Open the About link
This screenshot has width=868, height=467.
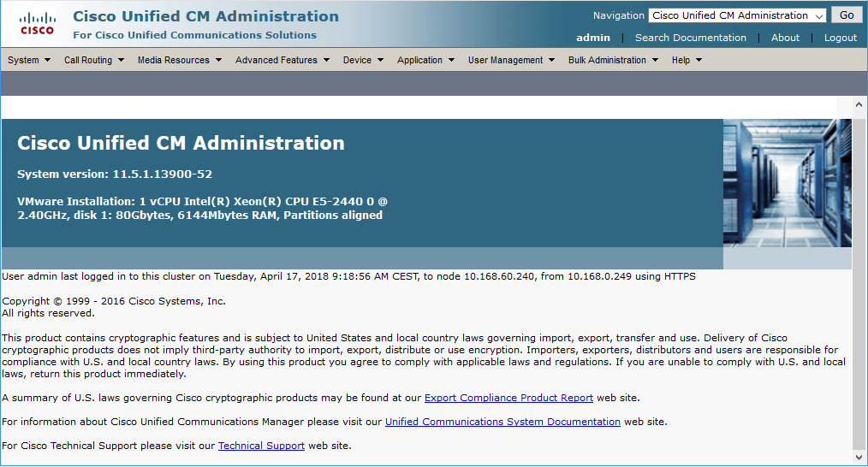[785, 38]
